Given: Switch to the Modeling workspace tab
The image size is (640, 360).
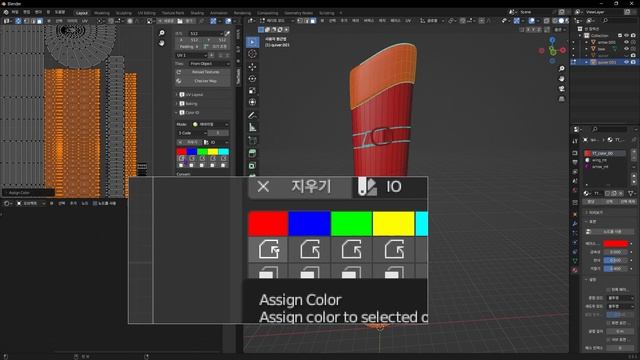Looking at the screenshot, I should coord(102,13).
